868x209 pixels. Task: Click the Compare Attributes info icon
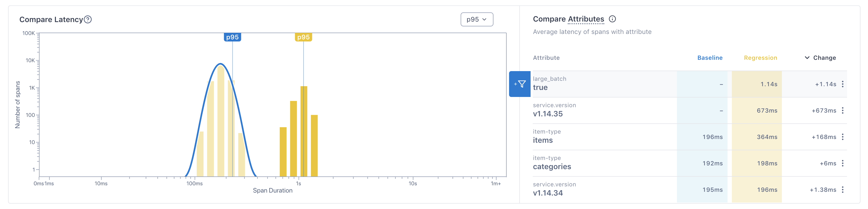612,19
